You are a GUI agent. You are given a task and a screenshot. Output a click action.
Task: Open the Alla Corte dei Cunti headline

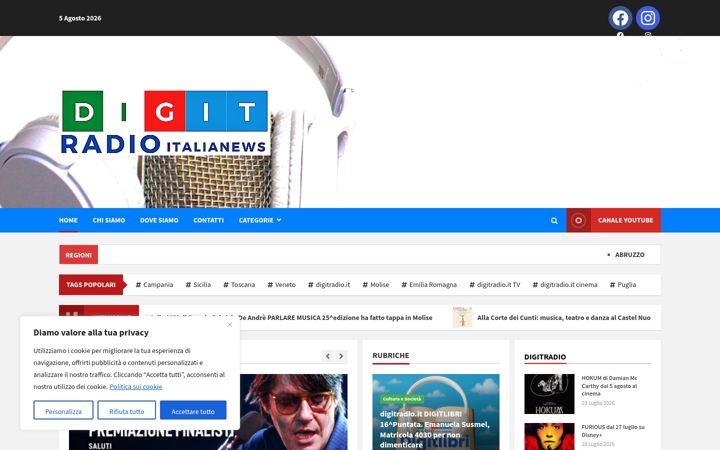pyautogui.click(x=564, y=318)
